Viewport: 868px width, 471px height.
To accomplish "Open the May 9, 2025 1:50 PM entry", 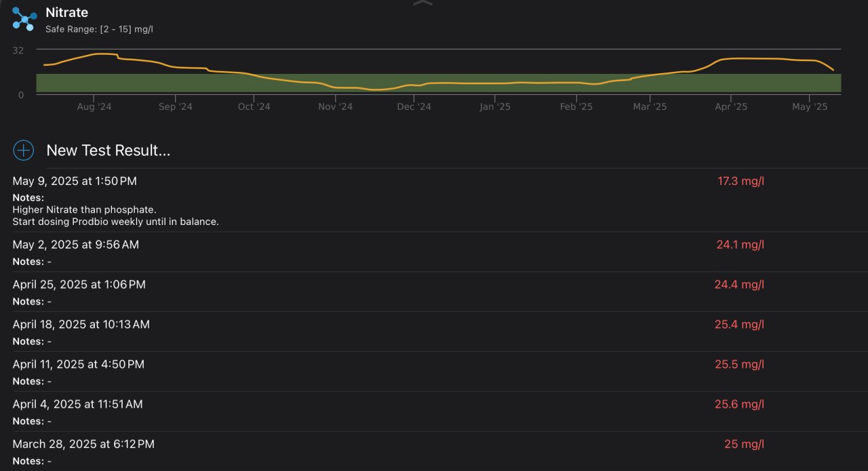I will [x=75, y=181].
